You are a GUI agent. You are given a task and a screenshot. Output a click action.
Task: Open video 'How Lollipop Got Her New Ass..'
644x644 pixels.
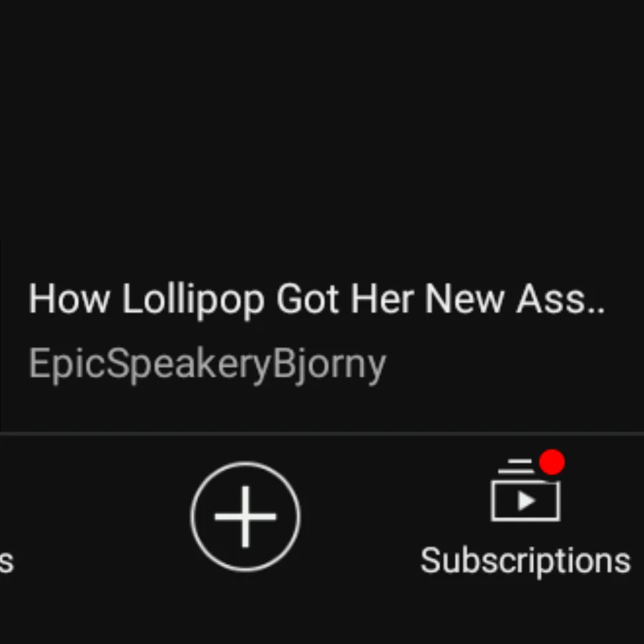pyautogui.click(x=316, y=299)
